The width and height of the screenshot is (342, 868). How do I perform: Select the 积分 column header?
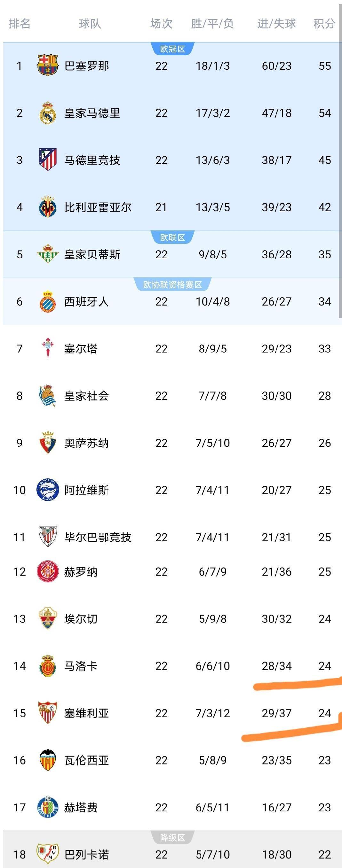click(324, 24)
